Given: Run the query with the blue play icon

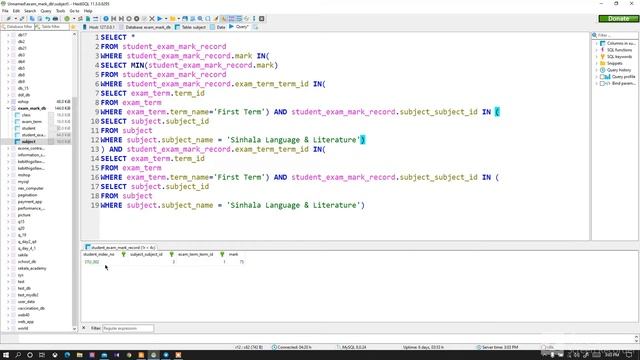Looking at the screenshot, I should pos(160,19).
